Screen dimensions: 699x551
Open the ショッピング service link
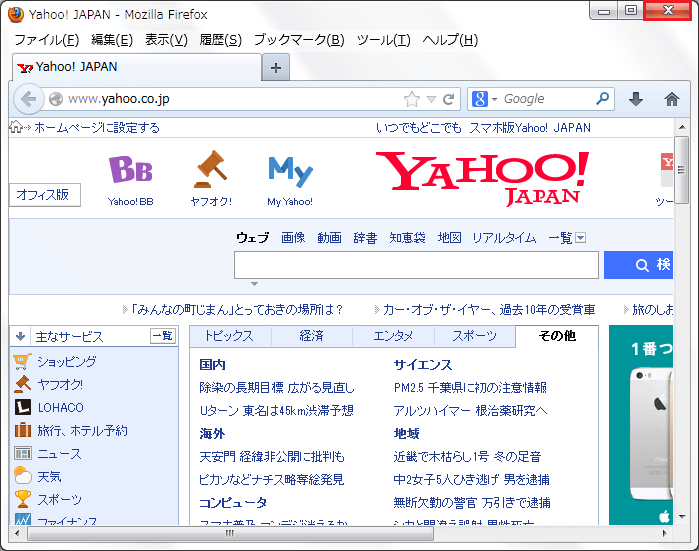point(66,362)
